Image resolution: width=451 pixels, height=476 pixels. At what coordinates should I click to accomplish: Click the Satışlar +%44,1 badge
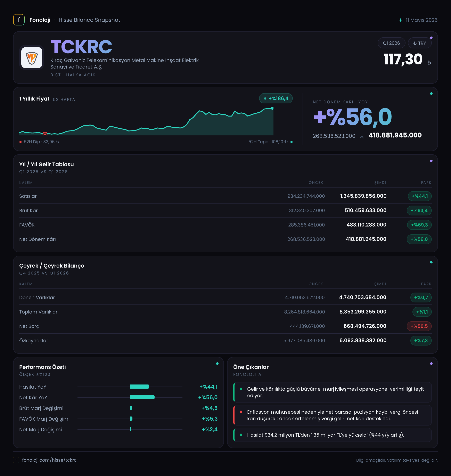[420, 196]
